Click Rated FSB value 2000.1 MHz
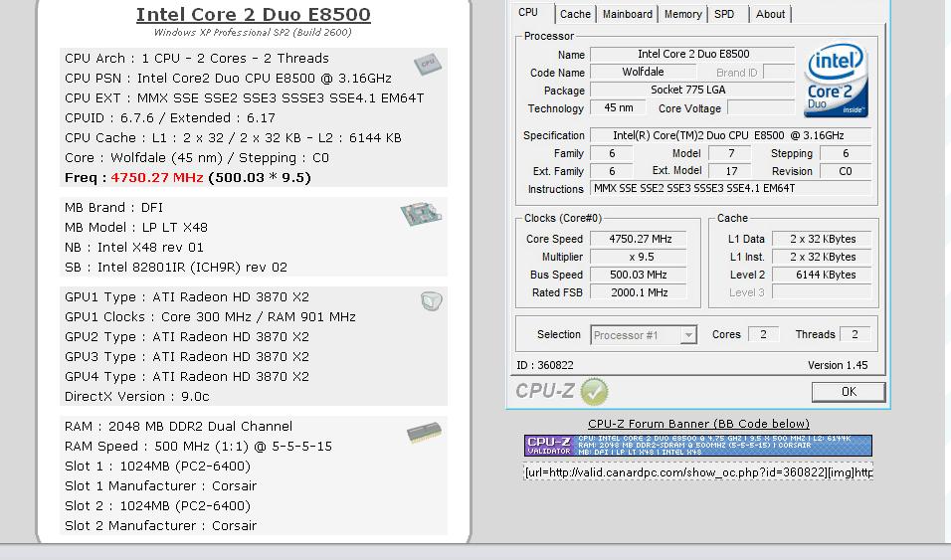This screenshot has width=951, height=560. pos(639,292)
